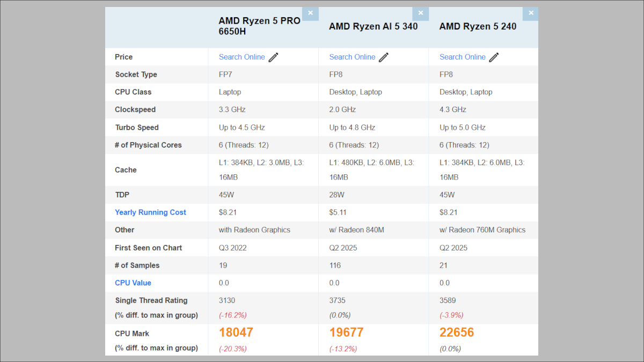
Task: Open Search Online link for Ryzen 5 PRO 6650H
Action: point(241,57)
